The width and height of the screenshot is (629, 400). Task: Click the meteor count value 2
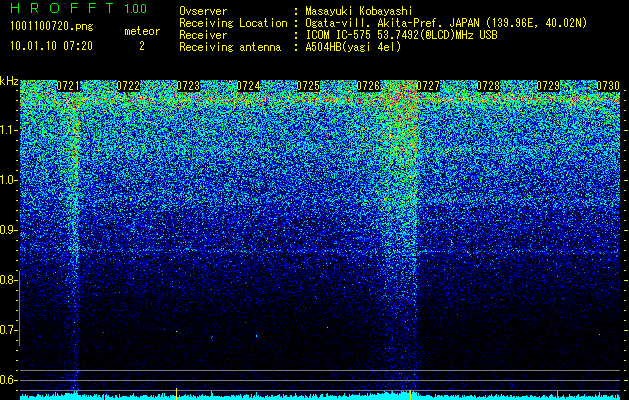[142, 47]
